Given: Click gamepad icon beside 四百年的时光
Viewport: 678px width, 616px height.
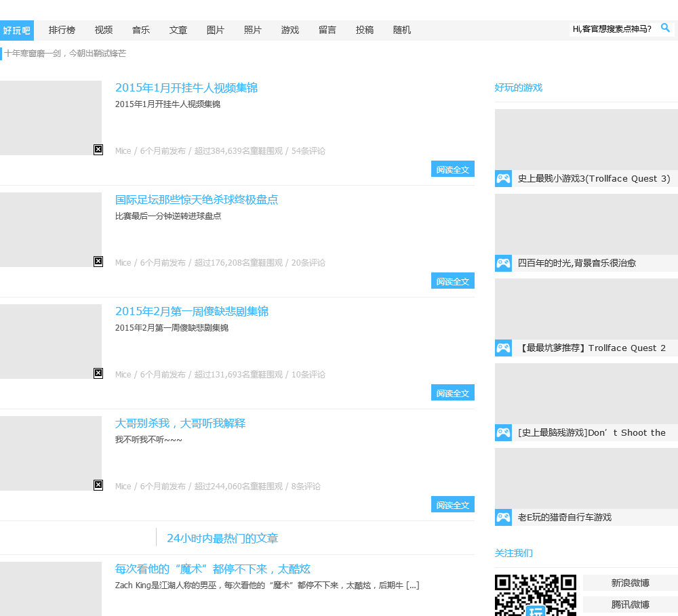Looking at the screenshot, I should (x=503, y=263).
